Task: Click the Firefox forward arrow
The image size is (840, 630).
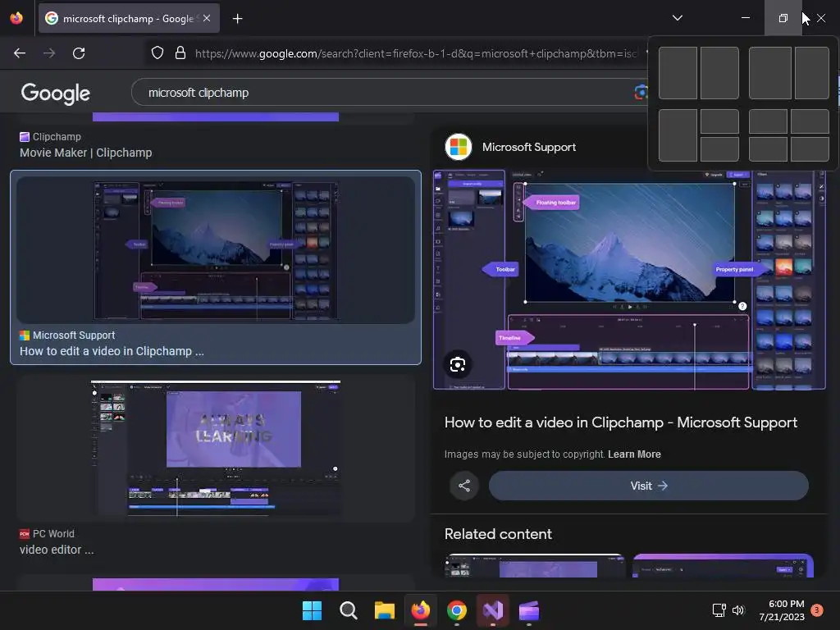Action: pyautogui.click(x=49, y=53)
